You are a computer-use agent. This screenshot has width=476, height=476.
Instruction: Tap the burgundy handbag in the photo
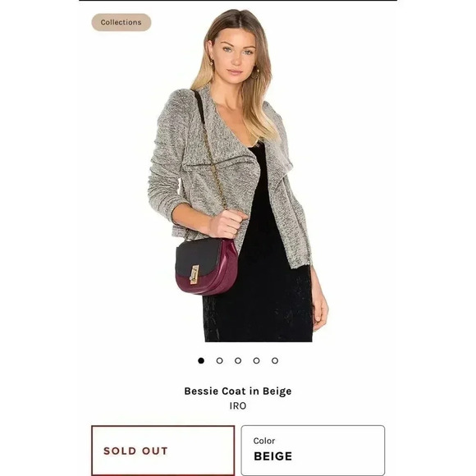pos(207,268)
